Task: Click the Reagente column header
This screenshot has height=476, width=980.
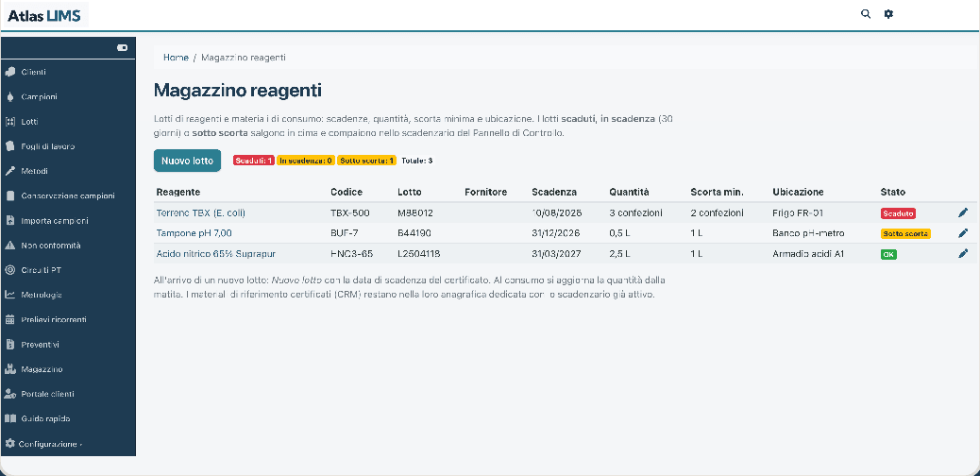Action: (178, 192)
